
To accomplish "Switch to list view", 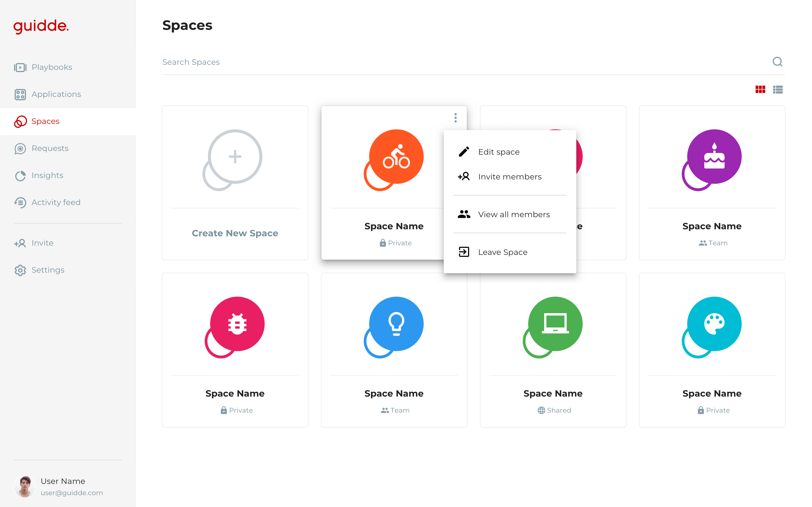I will 777,90.
